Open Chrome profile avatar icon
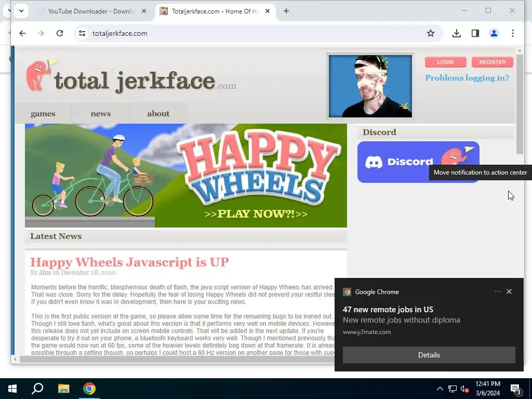Image resolution: width=532 pixels, height=399 pixels. (494, 33)
